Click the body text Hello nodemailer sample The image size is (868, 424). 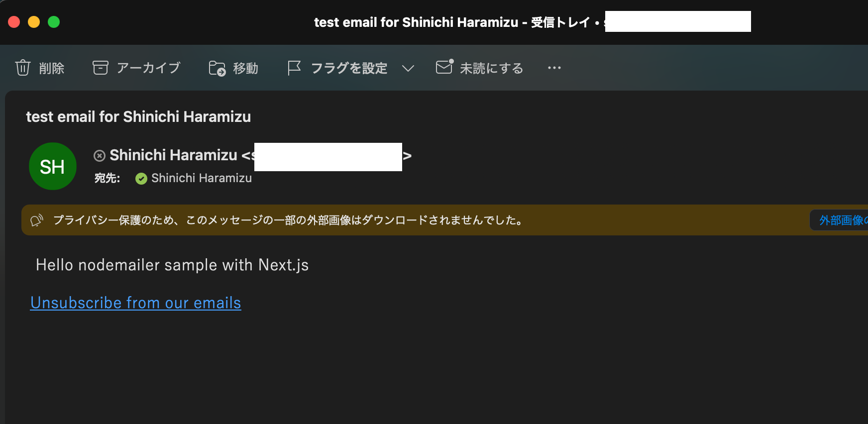[172, 265]
